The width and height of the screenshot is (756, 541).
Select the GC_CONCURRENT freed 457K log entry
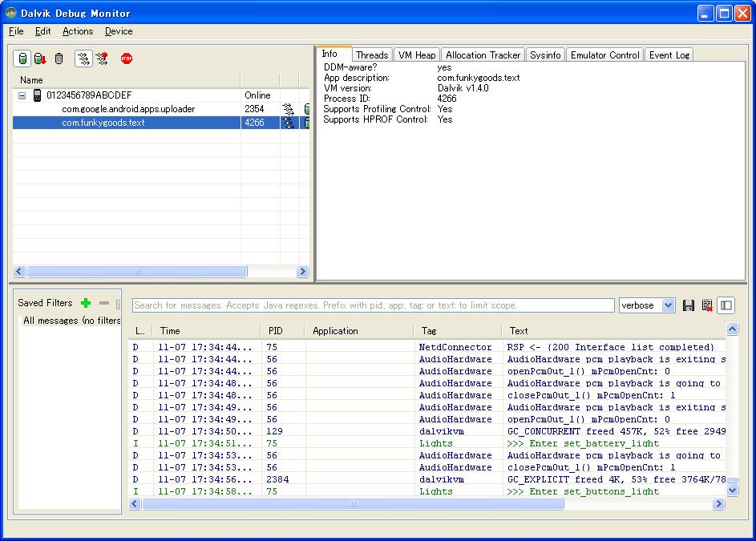[x=427, y=431]
